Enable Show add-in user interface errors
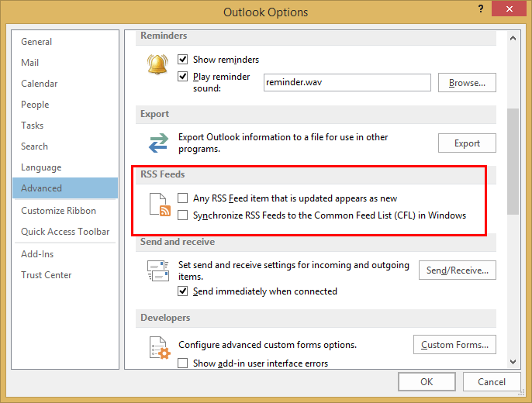Viewport: 532px width, 403px height. click(x=183, y=363)
